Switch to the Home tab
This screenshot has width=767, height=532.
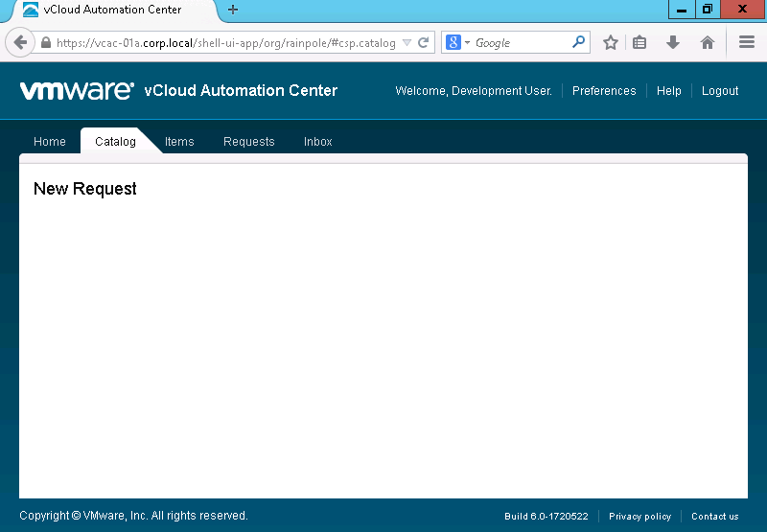pyautogui.click(x=50, y=141)
